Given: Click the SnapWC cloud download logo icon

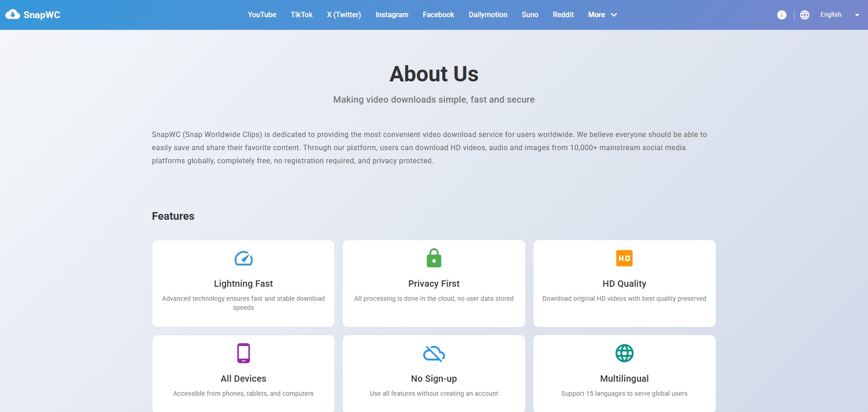Looking at the screenshot, I should tap(13, 14).
